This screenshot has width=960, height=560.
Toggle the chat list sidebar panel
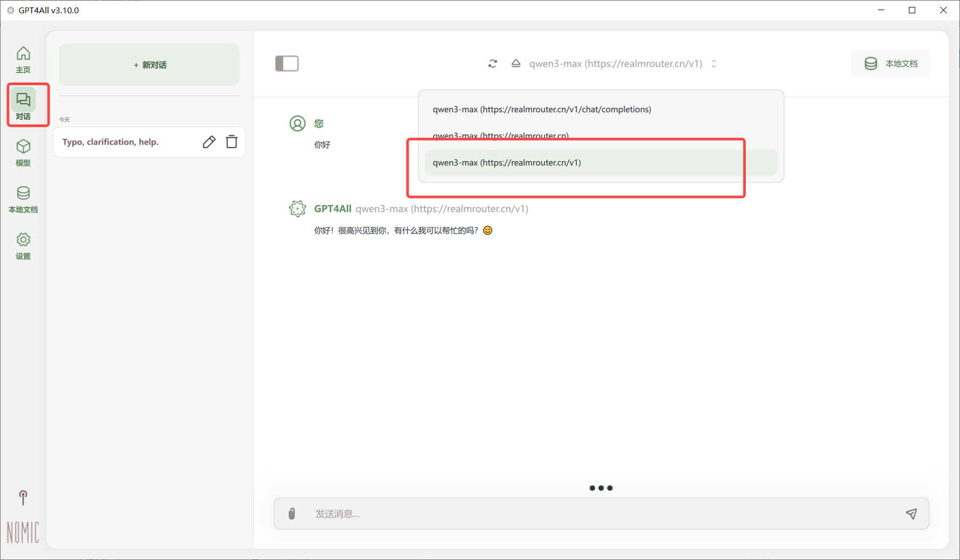click(287, 64)
